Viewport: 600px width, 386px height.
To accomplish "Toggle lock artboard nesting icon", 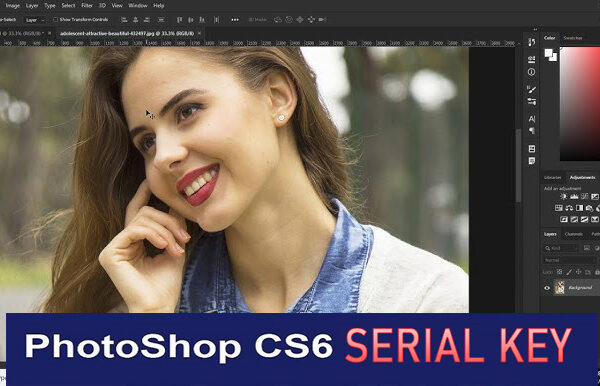I will (588, 272).
